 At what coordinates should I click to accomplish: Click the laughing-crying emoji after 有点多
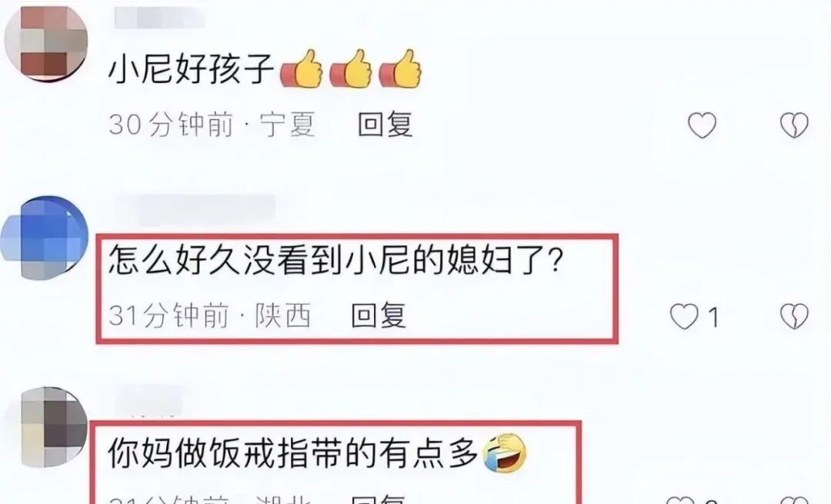click(505, 454)
